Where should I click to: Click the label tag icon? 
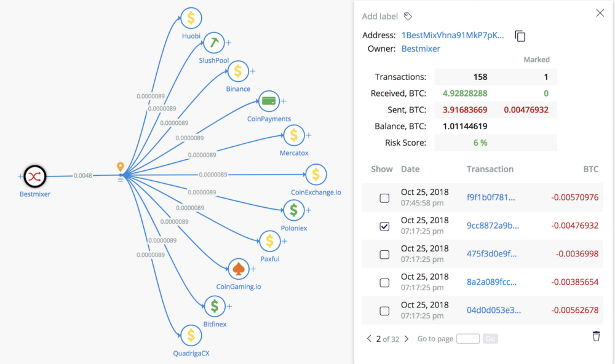pos(408,17)
